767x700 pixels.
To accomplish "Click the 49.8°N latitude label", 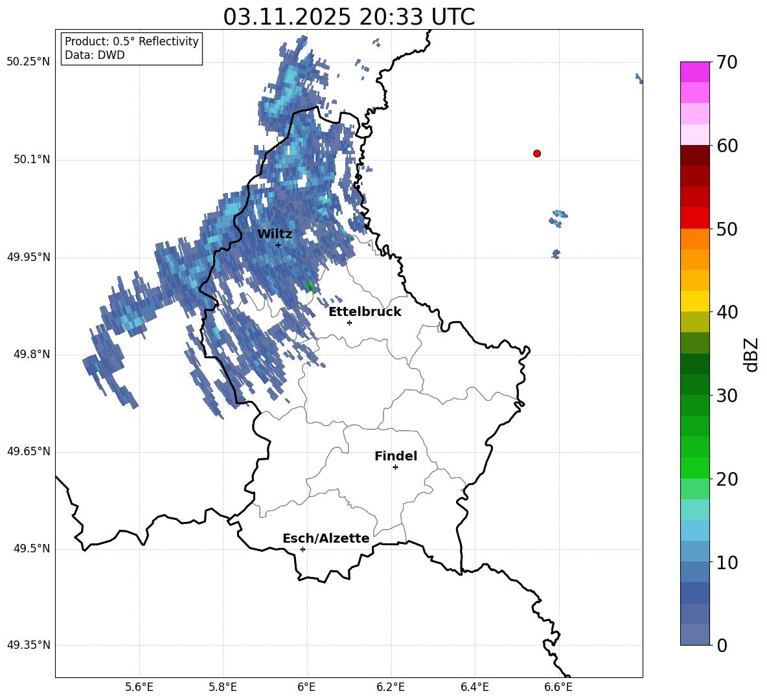I will pyautogui.click(x=31, y=354).
